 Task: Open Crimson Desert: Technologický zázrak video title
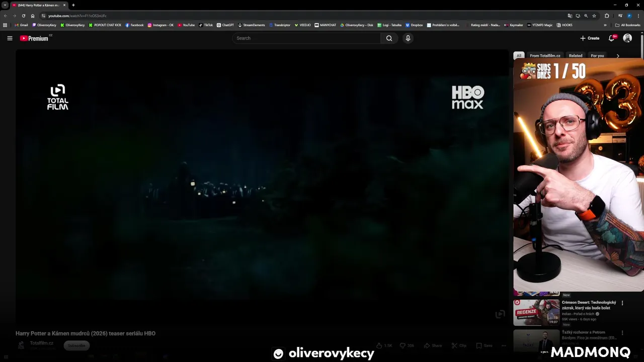pyautogui.click(x=589, y=305)
